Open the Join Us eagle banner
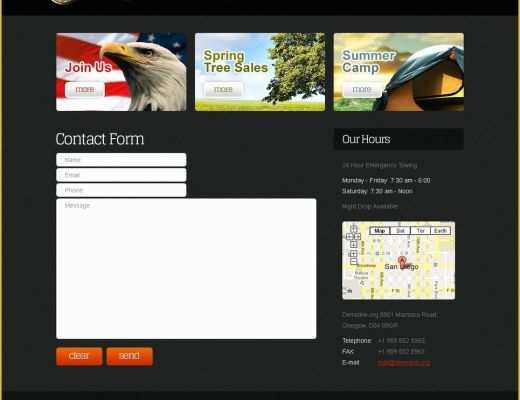 point(121,72)
